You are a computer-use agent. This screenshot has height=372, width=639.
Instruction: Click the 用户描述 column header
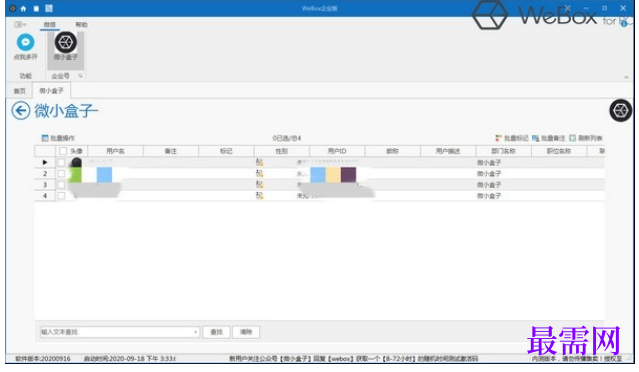(448, 151)
